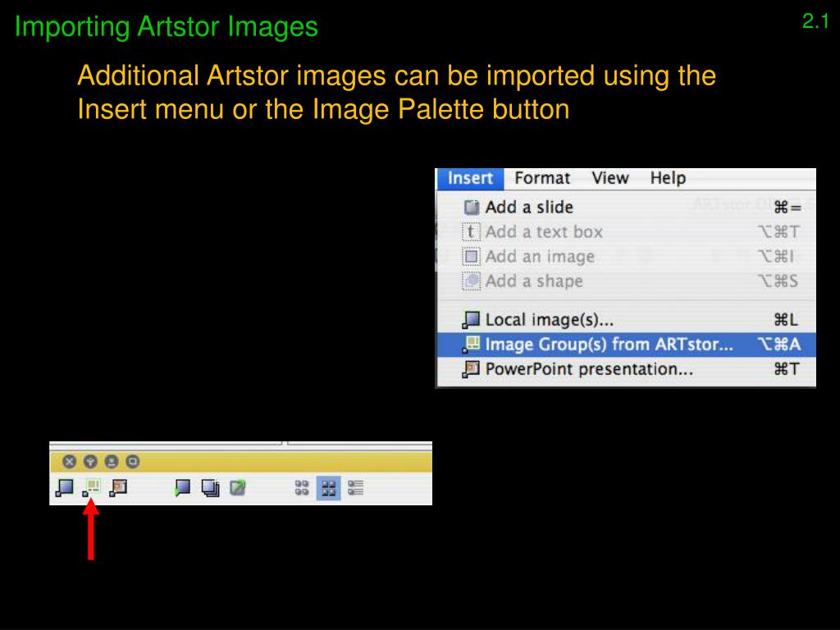Select Local image(s)... menu entry
This screenshot has width=840, height=630.
pos(626,320)
